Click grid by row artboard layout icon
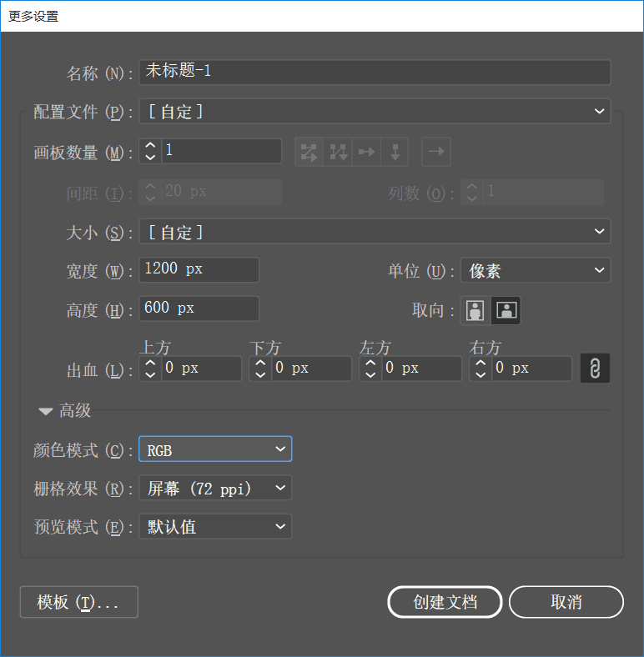 309,152
